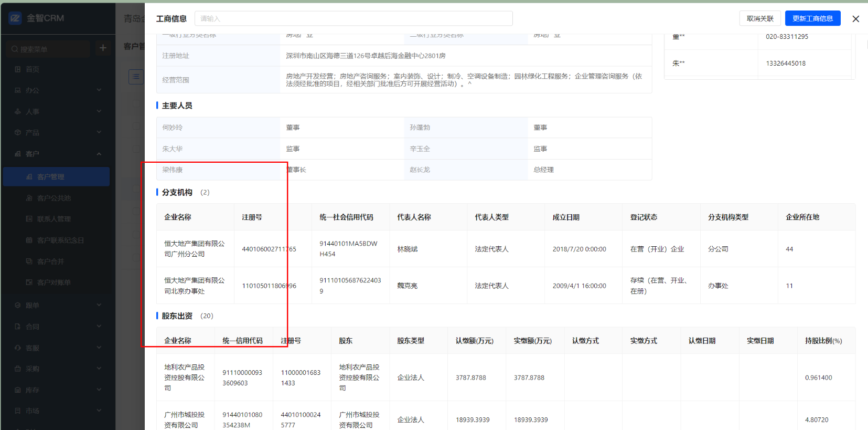Click the plus icon beside menu search
The width and height of the screenshot is (868, 430).
point(103,48)
